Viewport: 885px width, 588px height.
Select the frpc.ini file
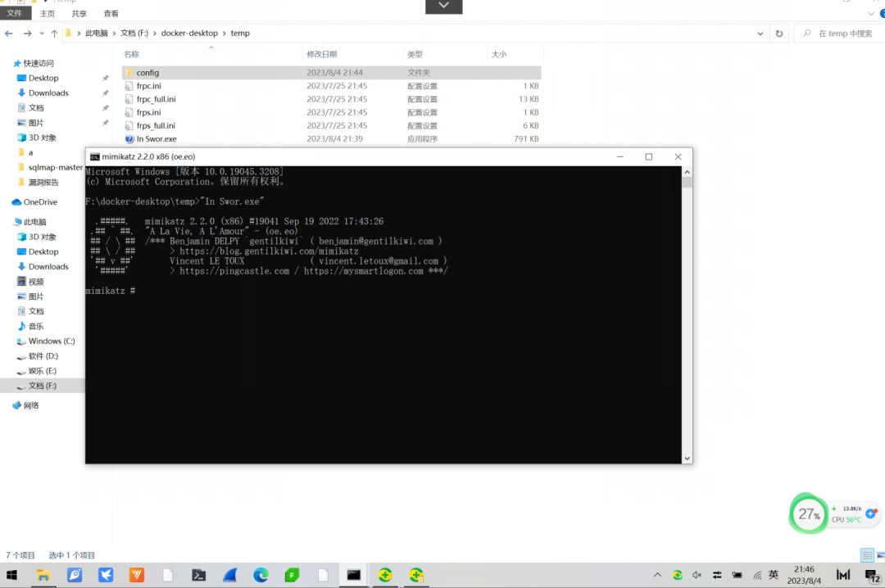click(331, 86)
